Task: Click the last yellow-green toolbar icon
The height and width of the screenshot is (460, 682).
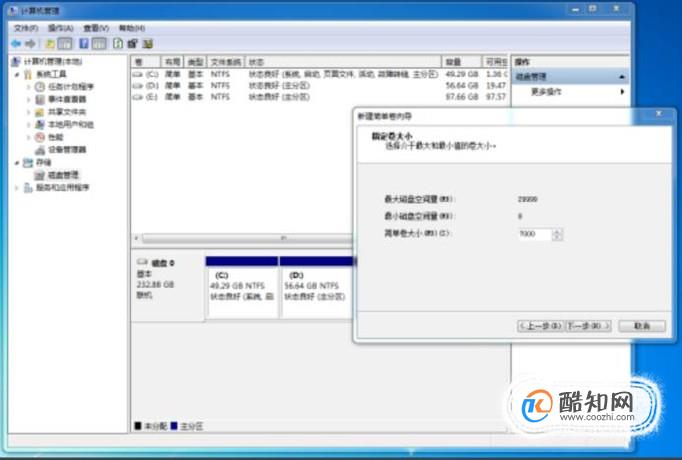Action: [x=148, y=43]
